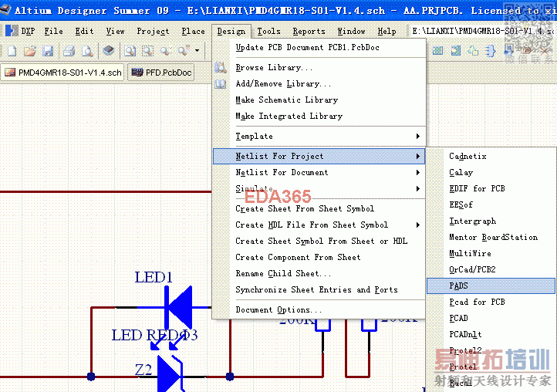Viewport: 557px width, 392px height.
Task: Open the Edit menu
Action: (x=84, y=32)
